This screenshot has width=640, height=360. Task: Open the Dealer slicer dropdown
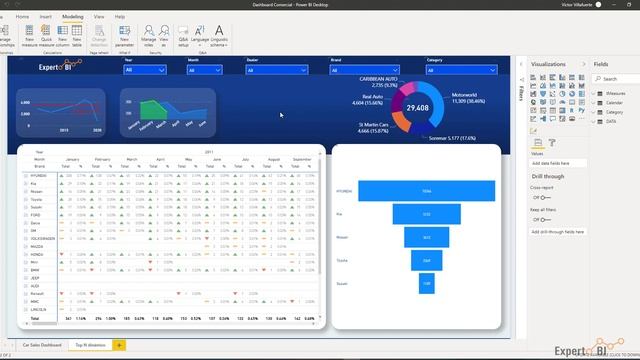coord(277,70)
